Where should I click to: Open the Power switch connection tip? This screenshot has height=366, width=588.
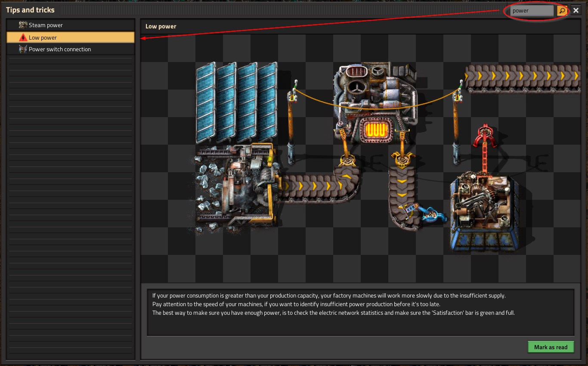(71, 50)
